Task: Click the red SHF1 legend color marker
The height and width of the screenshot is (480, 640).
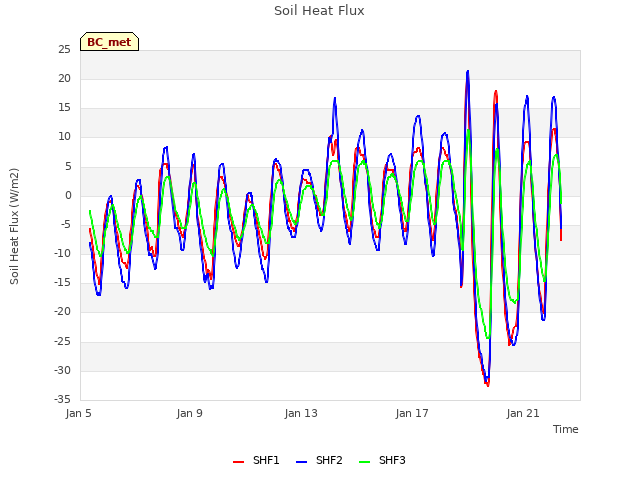Action: point(238,462)
